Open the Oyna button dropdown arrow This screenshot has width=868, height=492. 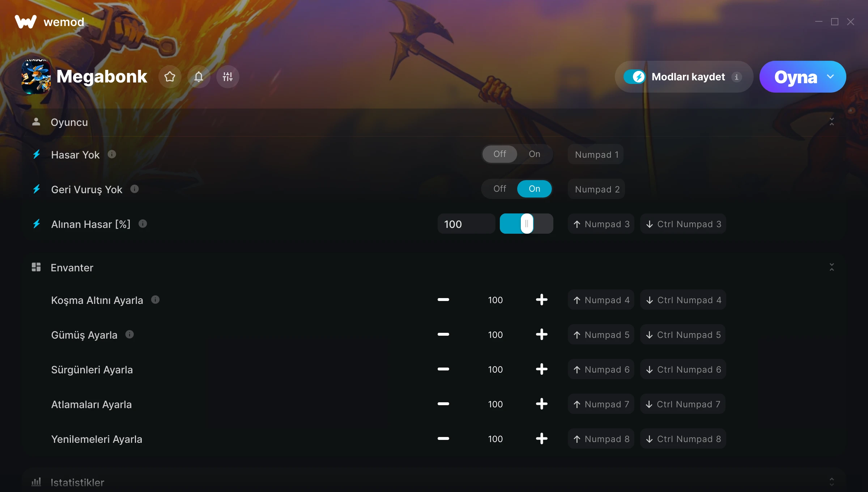click(x=830, y=77)
